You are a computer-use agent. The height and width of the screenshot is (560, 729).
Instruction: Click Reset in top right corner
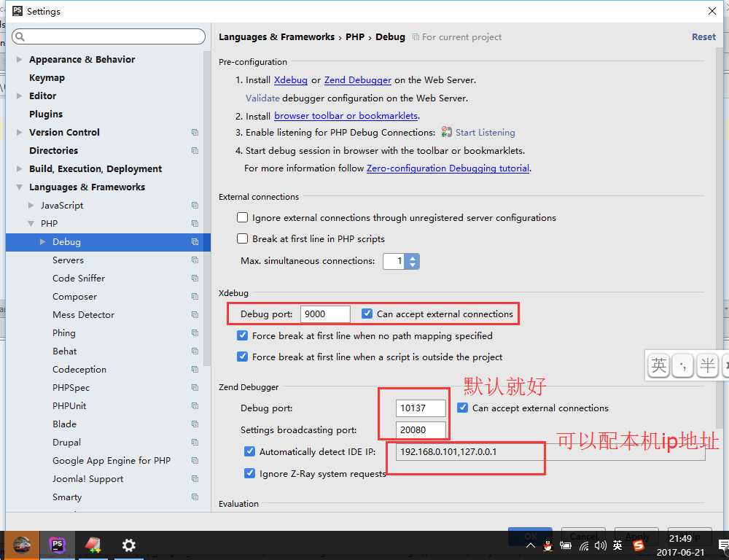703,36
